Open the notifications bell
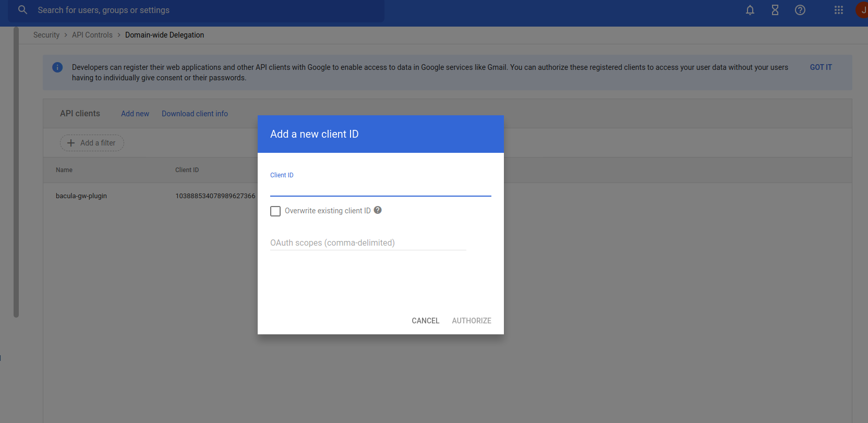Image resolution: width=868 pixels, height=423 pixels. 750,10
